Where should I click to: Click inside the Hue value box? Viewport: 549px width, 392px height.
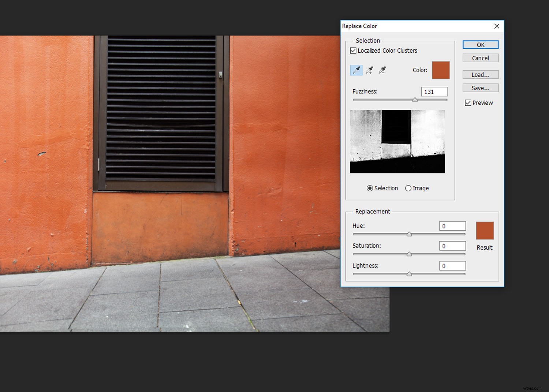452,226
